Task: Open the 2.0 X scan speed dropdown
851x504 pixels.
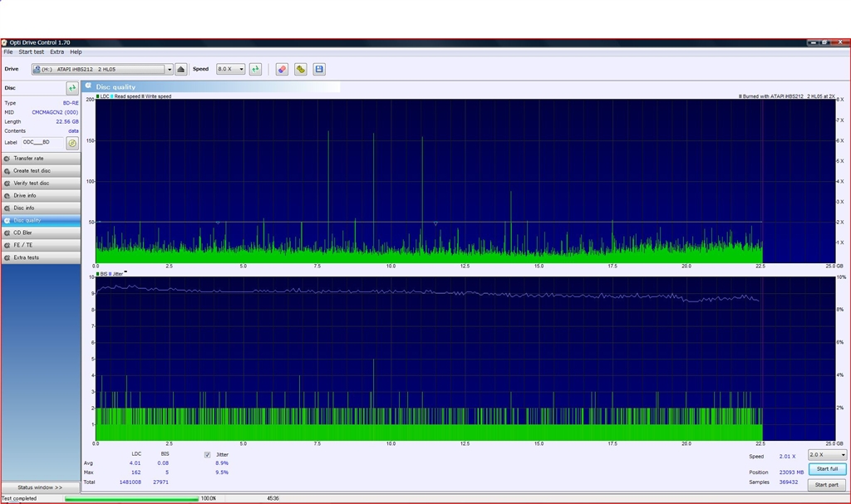Action: click(x=843, y=455)
